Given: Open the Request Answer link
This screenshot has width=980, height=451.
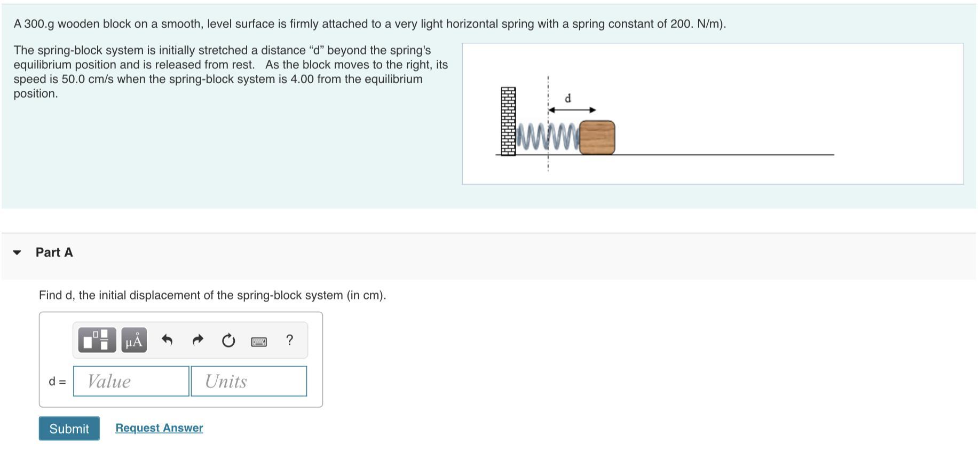Looking at the screenshot, I should click(159, 428).
